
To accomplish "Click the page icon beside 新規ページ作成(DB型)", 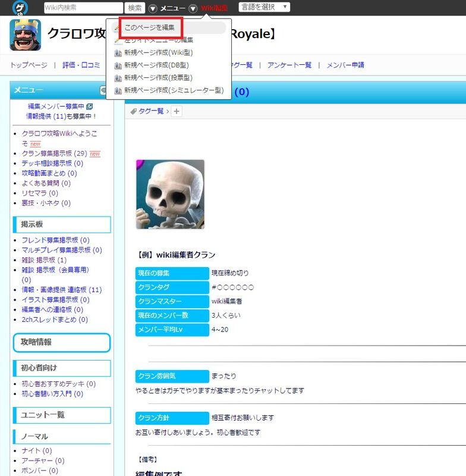I will (118, 65).
